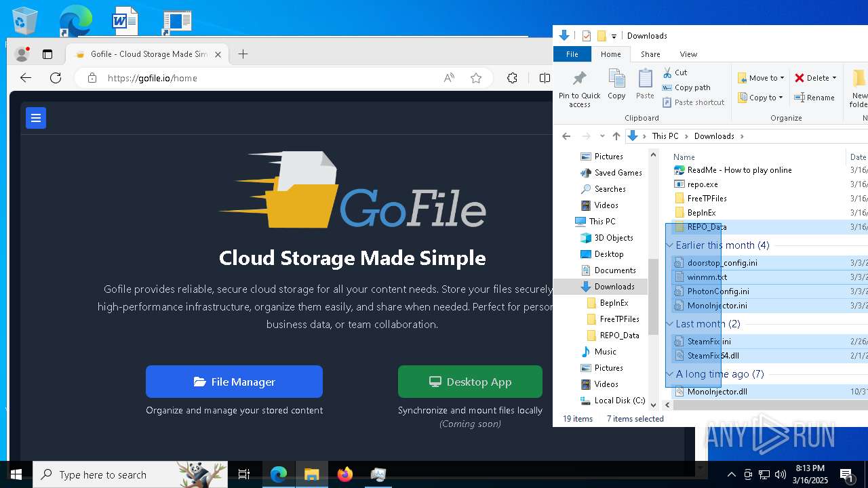Open the Move to dropdown
The height and width of the screenshot is (488, 868).
761,78
